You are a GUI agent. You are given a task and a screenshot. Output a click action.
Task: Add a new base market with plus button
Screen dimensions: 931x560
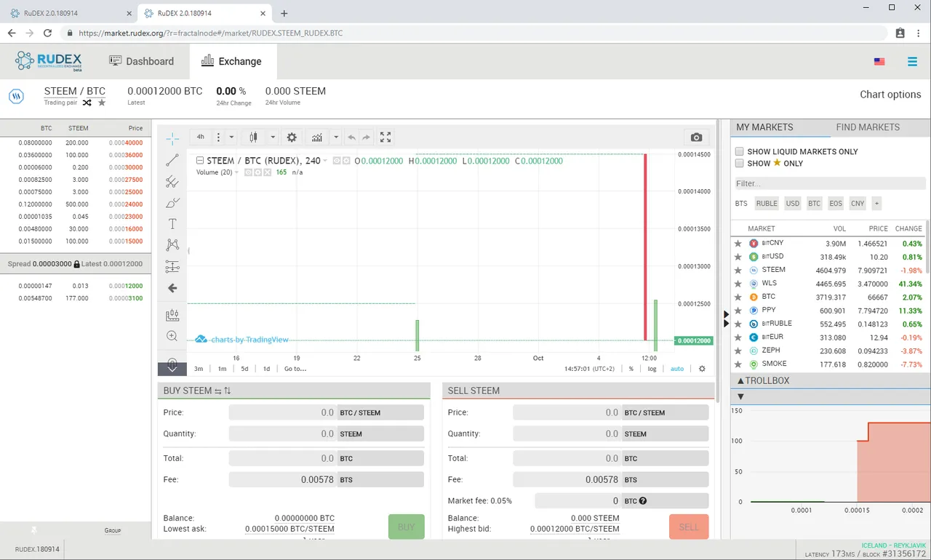[x=876, y=204]
